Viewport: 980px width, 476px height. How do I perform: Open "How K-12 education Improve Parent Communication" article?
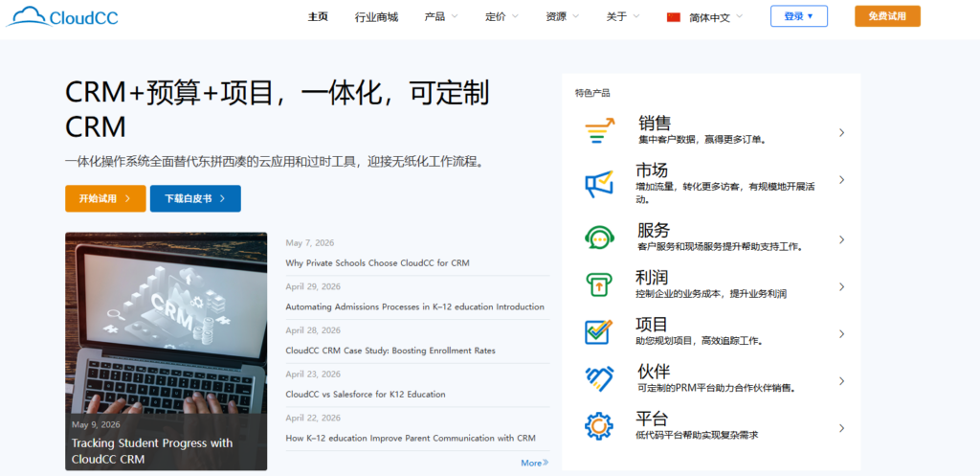point(411,438)
